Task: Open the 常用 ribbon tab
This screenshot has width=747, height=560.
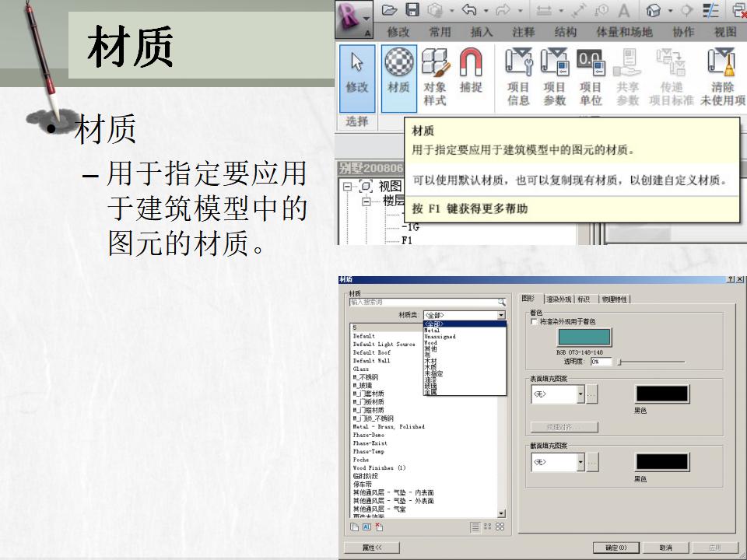Action: pyautogui.click(x=440, y=32)
